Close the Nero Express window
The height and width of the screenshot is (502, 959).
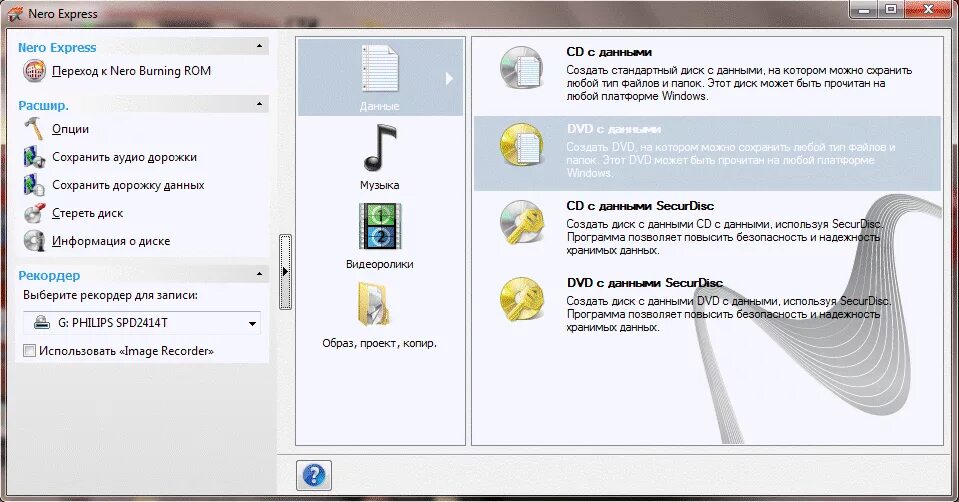[x=928, y=9]
